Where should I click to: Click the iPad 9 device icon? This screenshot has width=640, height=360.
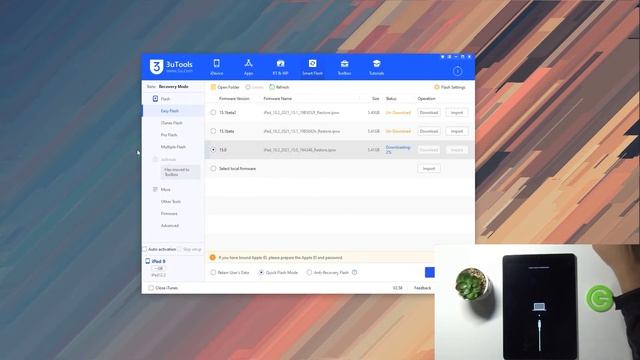(x=147, y=261)
